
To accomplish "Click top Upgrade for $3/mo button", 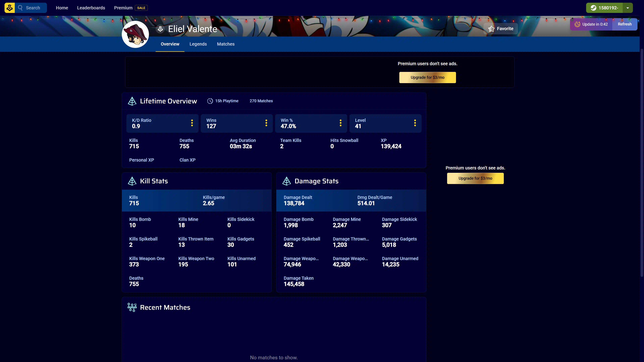I will (x=427, y=77).
